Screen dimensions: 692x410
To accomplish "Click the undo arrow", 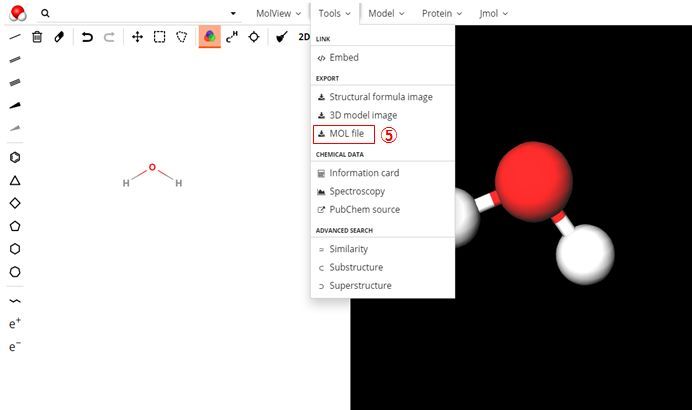I will click(87, 37).
